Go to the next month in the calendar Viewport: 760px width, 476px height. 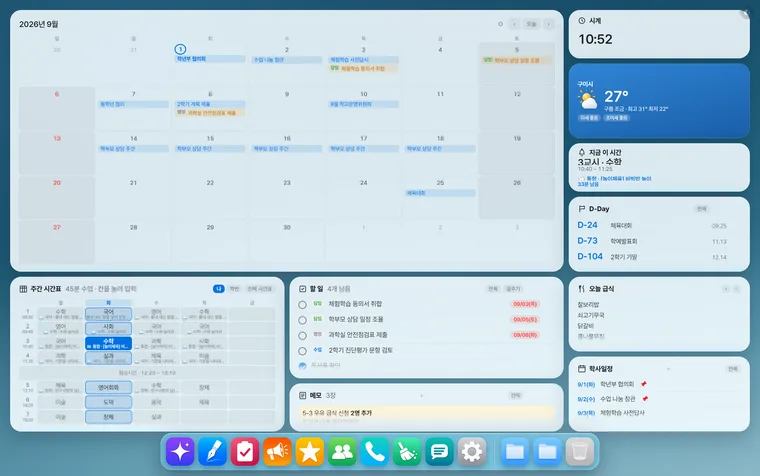tap(549, 24)
